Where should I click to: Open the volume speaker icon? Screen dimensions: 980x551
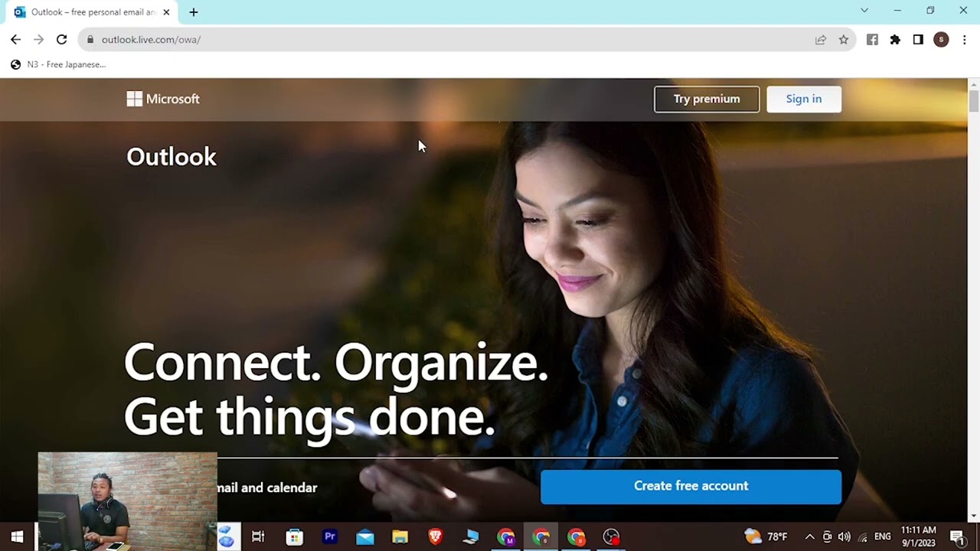[844, 536]
